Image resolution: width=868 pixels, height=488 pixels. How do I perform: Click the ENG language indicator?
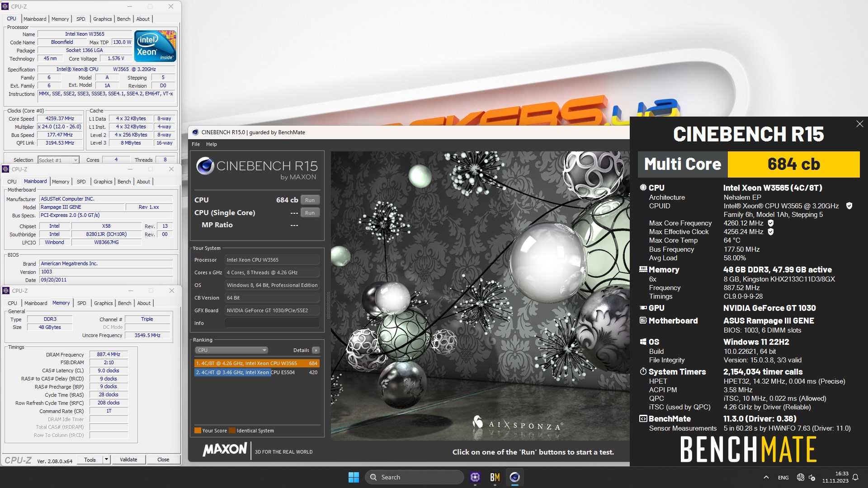click(x=783, y=478)
